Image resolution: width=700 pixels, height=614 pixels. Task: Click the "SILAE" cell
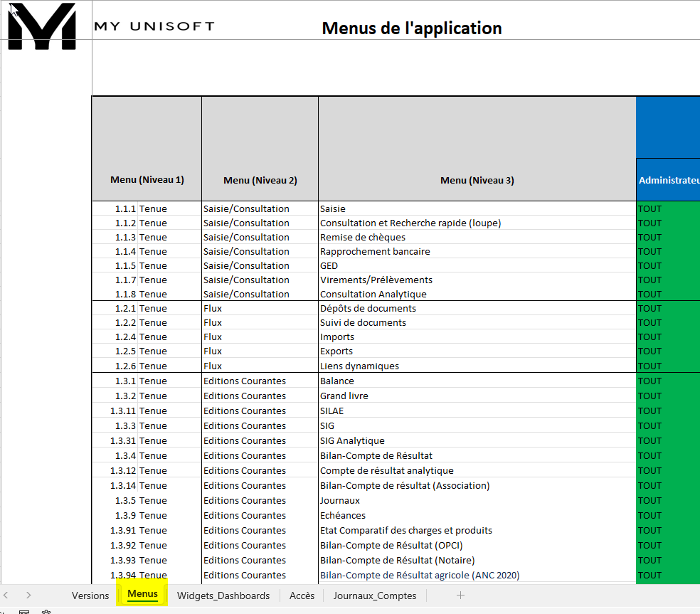tap(477, 411)
